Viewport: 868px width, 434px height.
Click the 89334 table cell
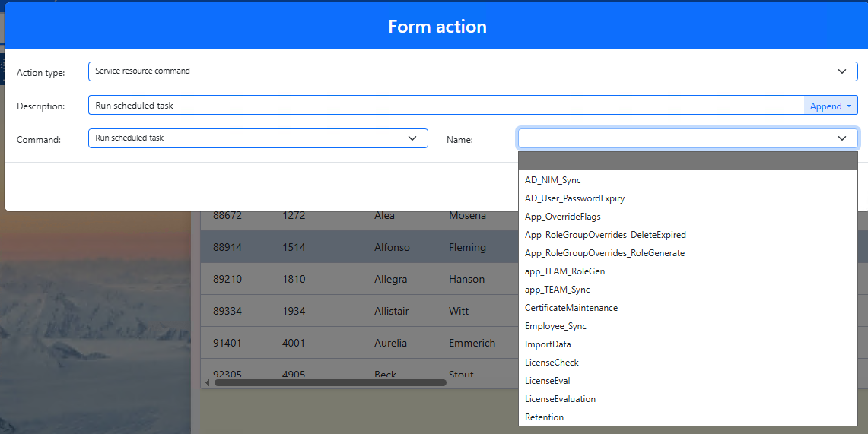click(227, 311)
